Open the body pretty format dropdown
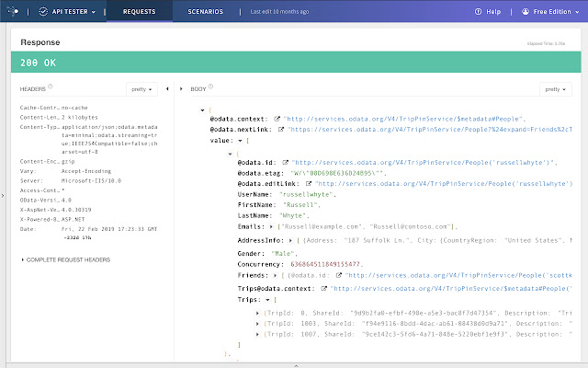The height and width of the screenshot is (368, 588). coord(555,89)
